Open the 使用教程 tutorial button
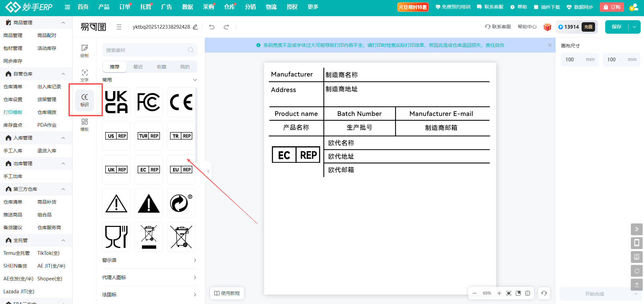Screen dimensions: 644x304 coord(227,293)
